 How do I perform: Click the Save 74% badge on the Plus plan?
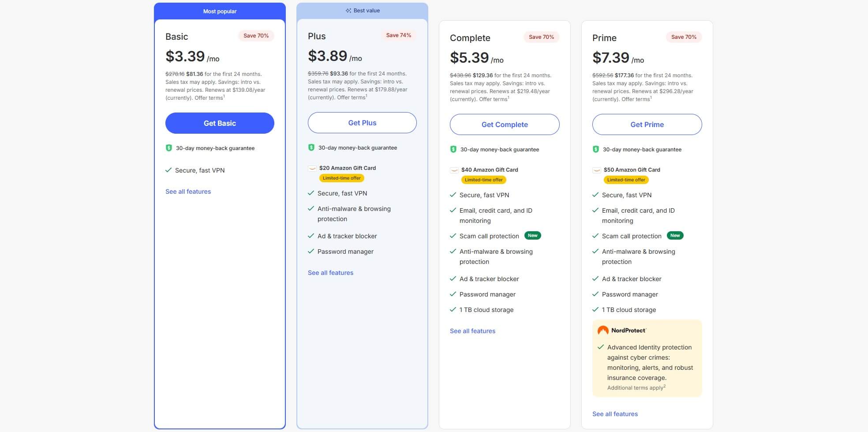(398, 35)
